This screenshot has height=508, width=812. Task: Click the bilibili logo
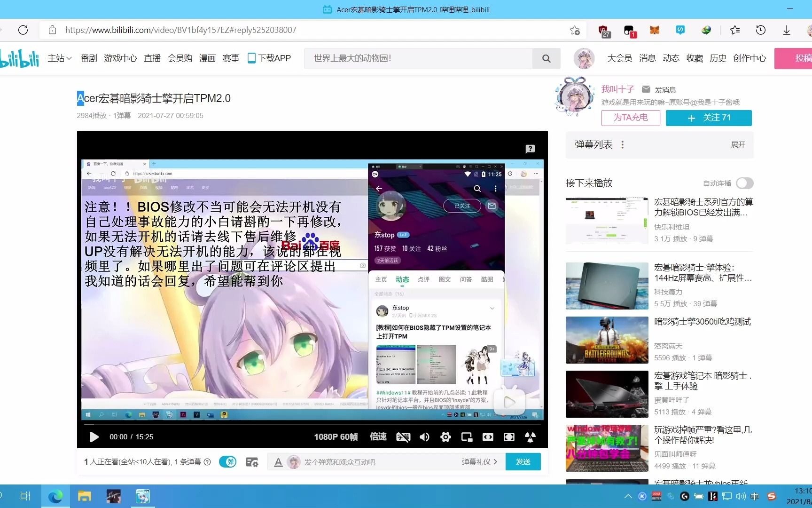pos(19,58)
